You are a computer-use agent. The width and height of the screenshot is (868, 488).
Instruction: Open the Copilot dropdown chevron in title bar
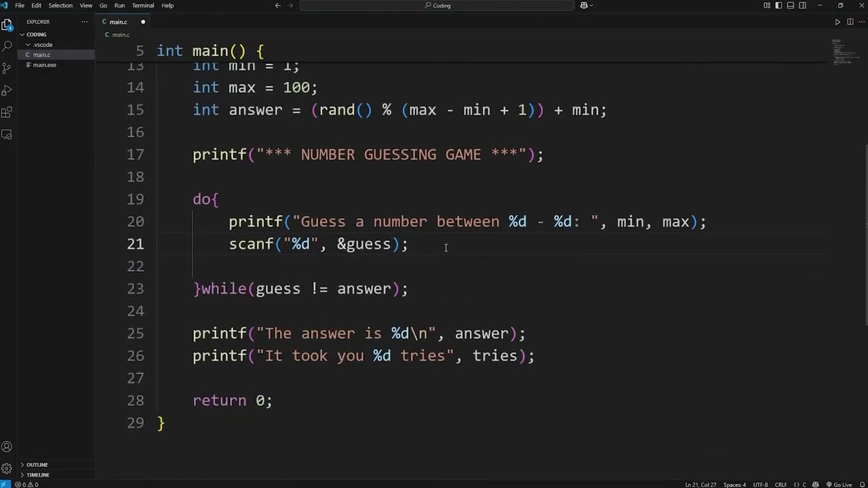[591, 5]
